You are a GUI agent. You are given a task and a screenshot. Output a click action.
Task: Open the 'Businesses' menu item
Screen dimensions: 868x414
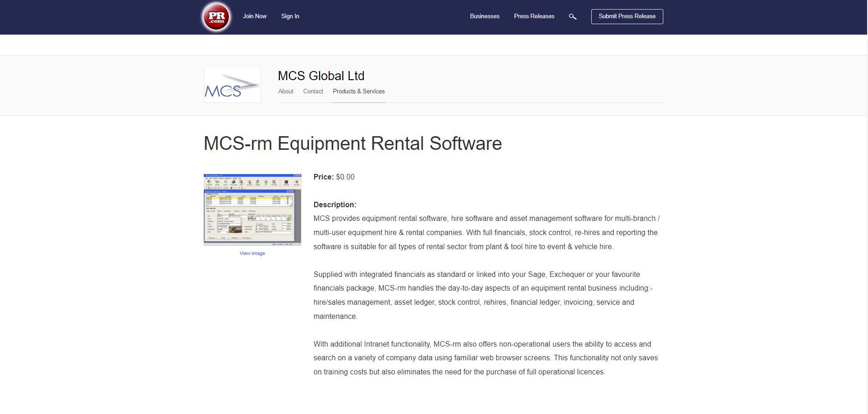point(484,16)
